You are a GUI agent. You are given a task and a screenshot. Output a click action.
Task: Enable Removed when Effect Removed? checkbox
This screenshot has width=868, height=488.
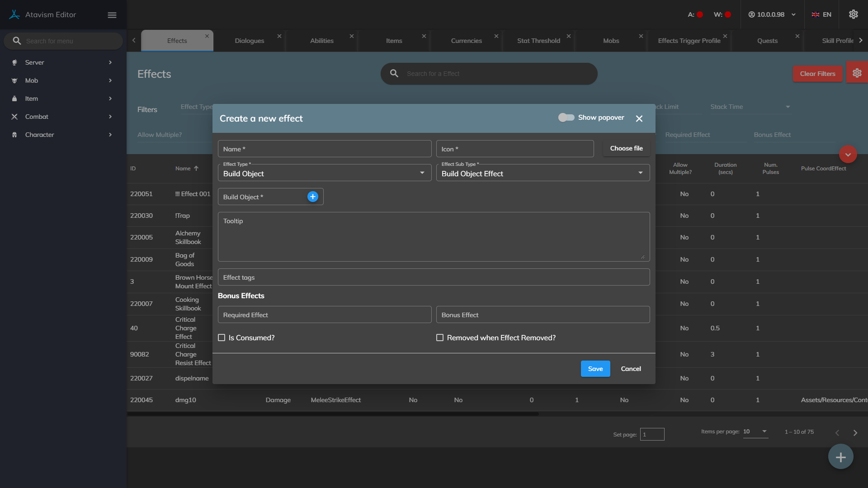pos(440,338)
